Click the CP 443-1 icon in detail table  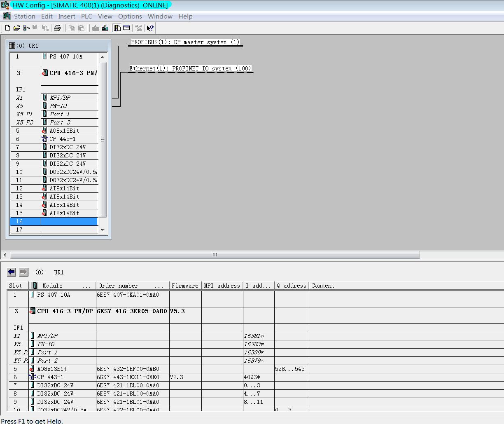click(x=33, y=377)
